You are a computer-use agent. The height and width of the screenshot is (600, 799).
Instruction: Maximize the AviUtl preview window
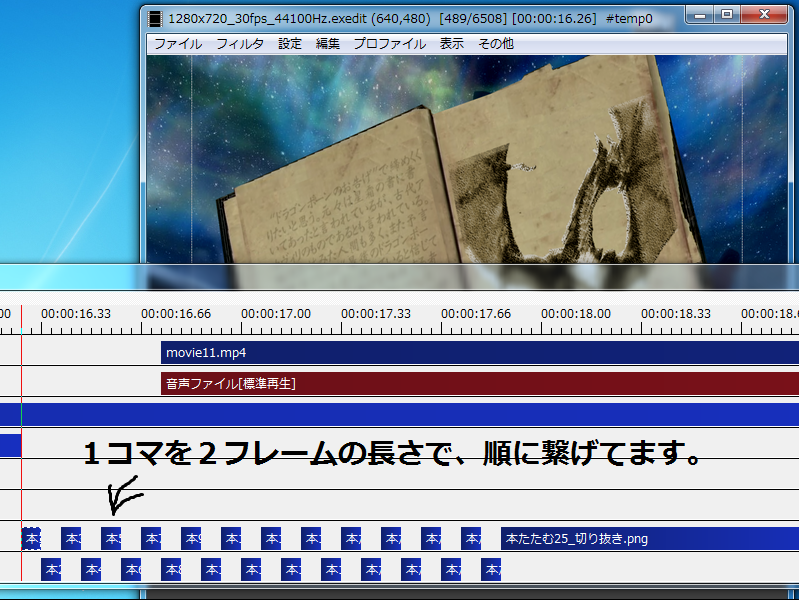point(727,16)
